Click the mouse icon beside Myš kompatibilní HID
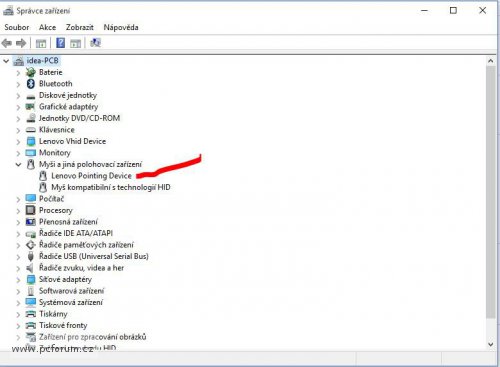Viewport: 500px width, 367px height. (x=43, y=187)
